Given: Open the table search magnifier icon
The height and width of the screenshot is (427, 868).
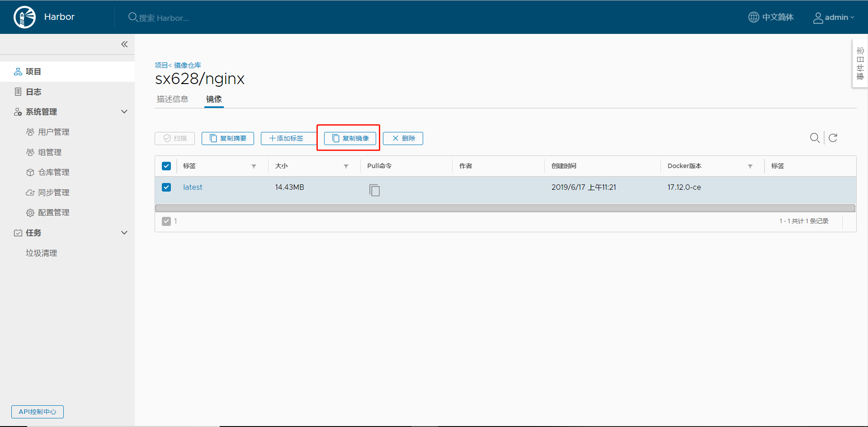Looking at the screenshot, I should tap(815, 138).
